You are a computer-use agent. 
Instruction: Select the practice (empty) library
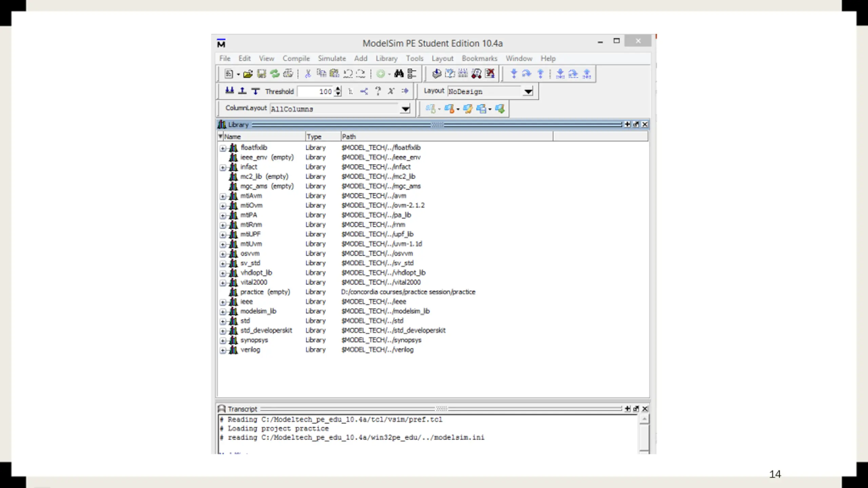point(265,292)
